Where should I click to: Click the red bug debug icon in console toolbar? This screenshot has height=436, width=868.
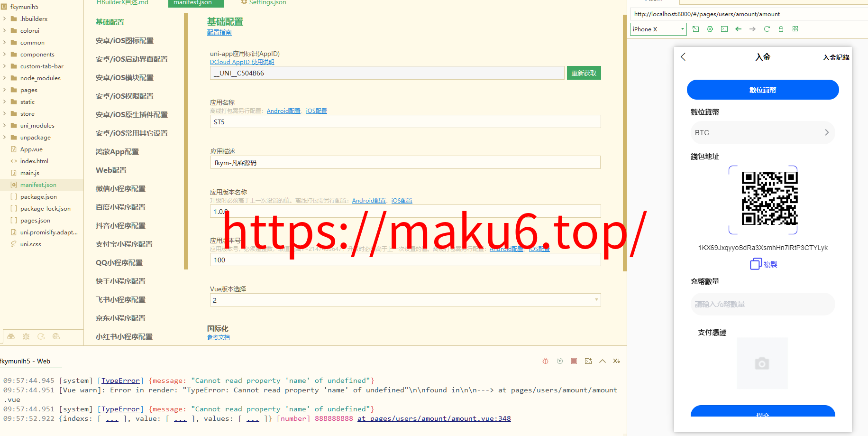pyautogui.click(x=545, y=361)
